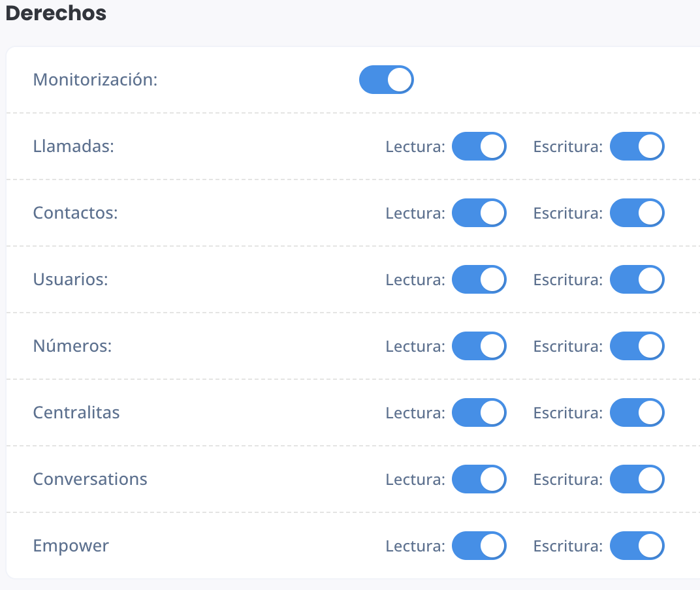Click the Llamadas row label
This screenshot has height=590, width=700.
tap(74, 146)
